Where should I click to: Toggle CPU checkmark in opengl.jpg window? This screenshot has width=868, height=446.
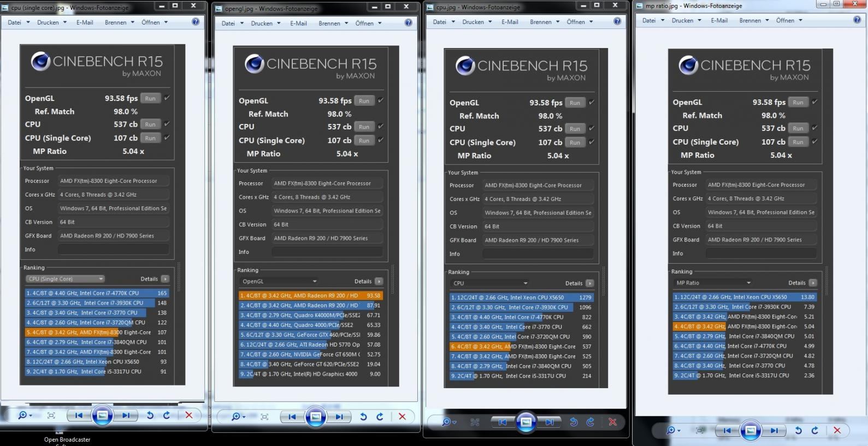380,126
